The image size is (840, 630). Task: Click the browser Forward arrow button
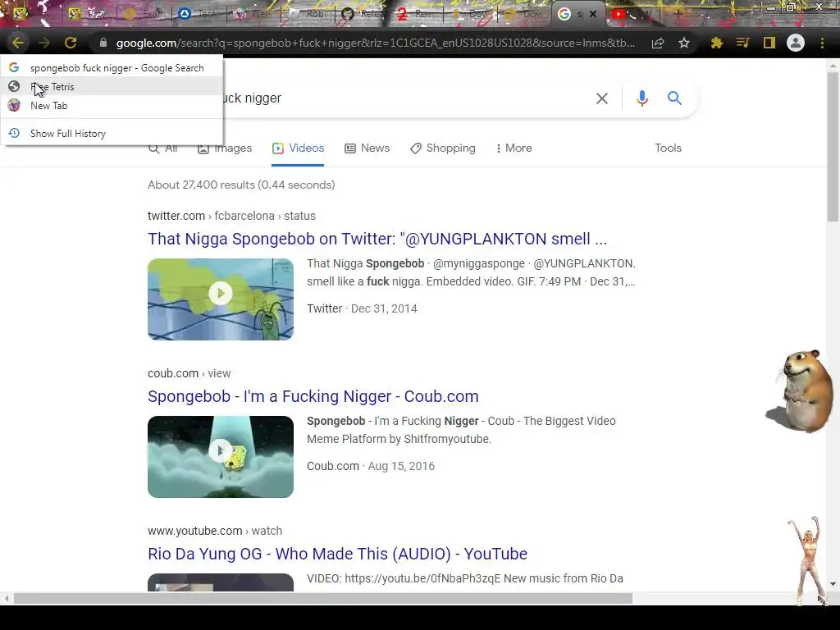tap(44, 43)
